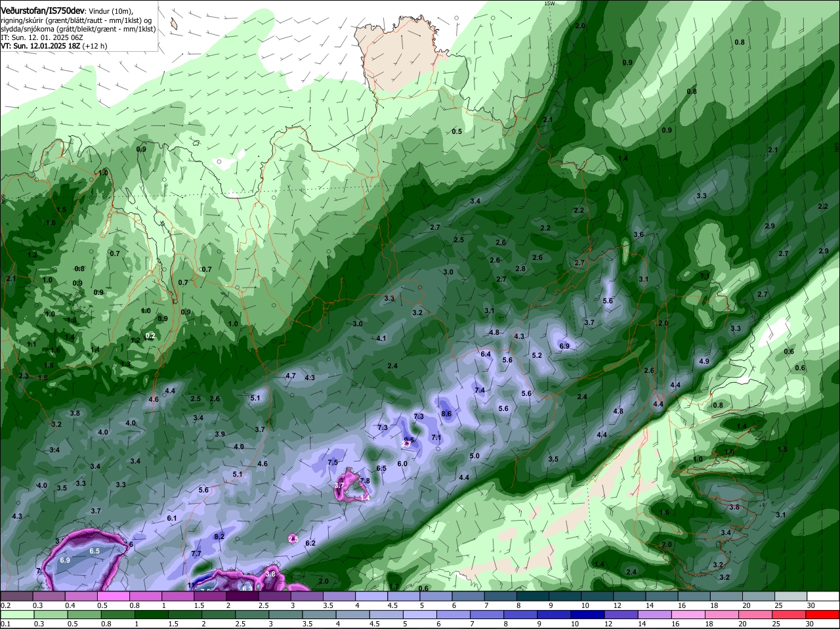The width and height of the screenshot is (840, 629).
Task: Click the 'rigning/skúrir' description line
Action: [76, 20]
